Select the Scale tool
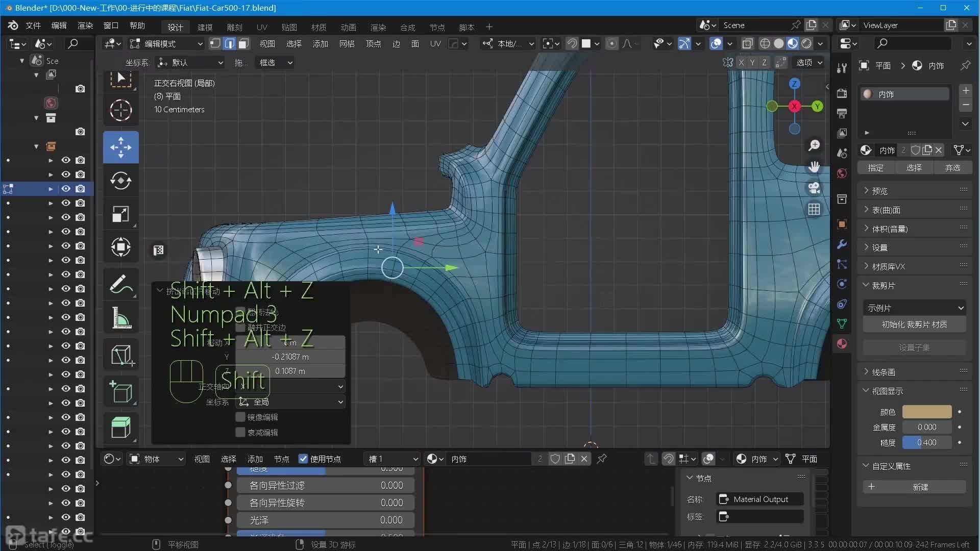980x551 pixels. point(121,214)
